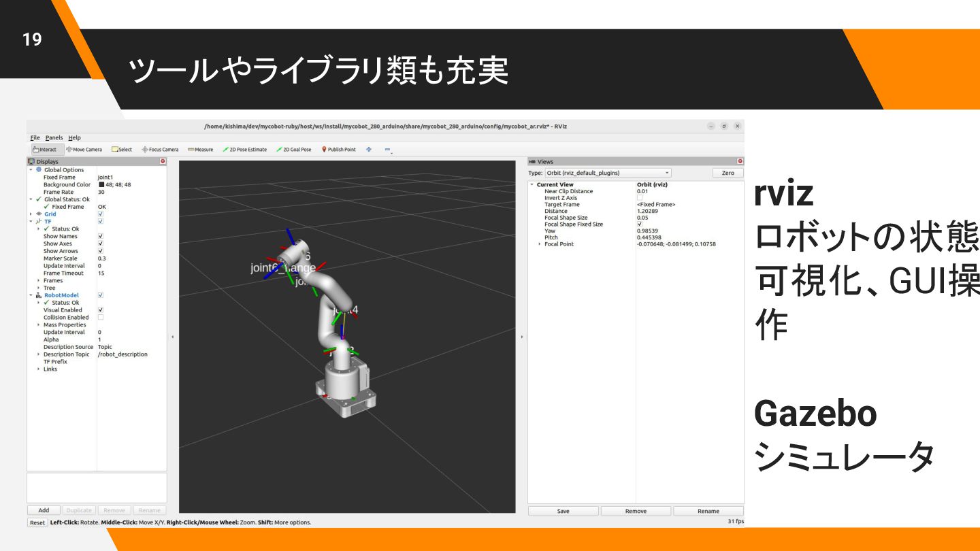Viewport: 980px width, 551px height.
Task: Click the Add display button
Action: (x=44, y=510)
